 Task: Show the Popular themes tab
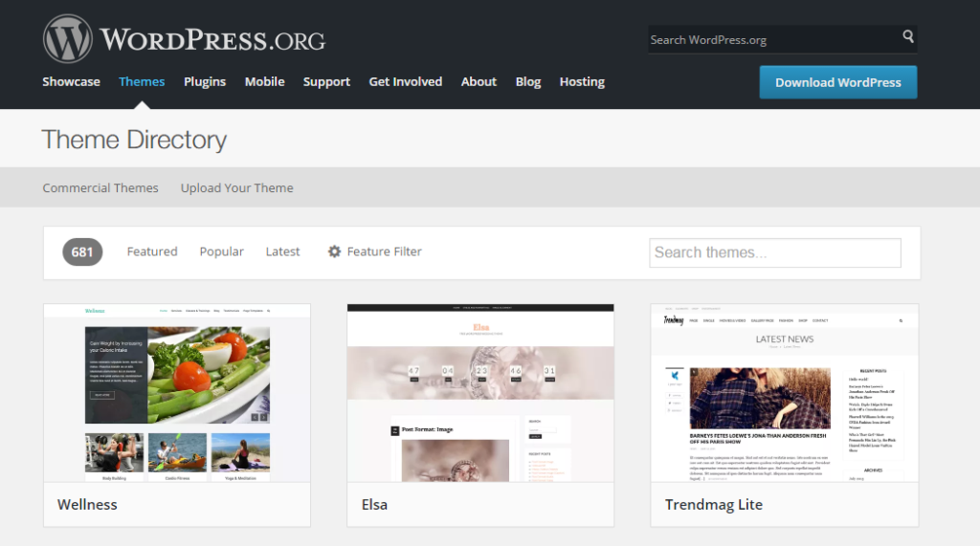click(x=221, y=251)
